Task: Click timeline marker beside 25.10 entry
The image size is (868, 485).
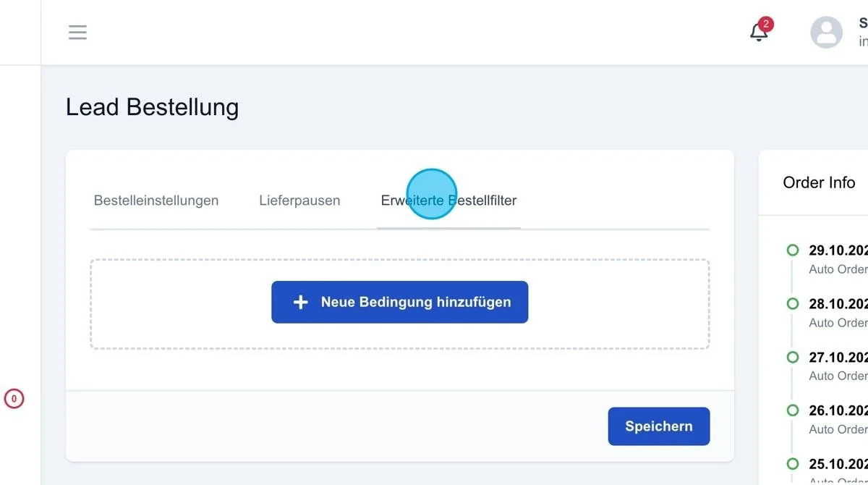Action: coord(793,463)
